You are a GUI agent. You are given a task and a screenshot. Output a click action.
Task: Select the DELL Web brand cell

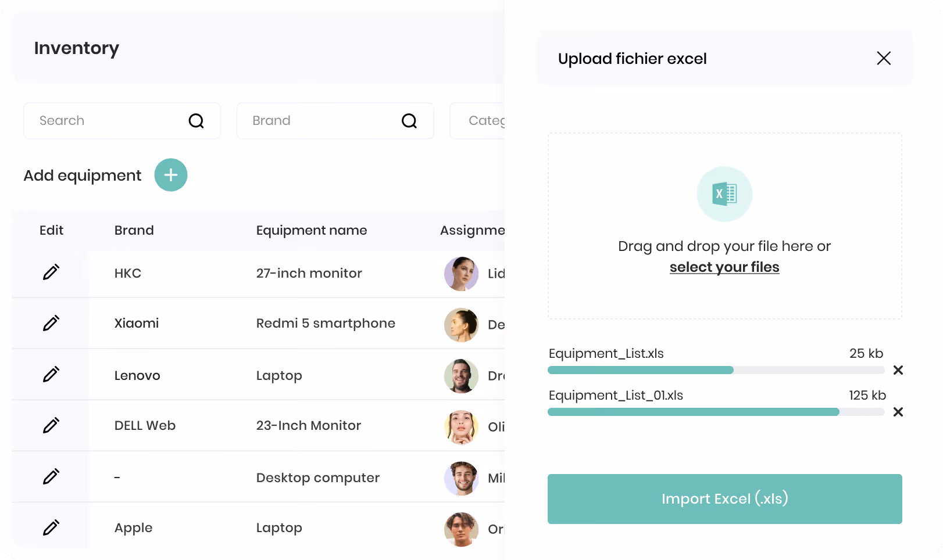145,425
